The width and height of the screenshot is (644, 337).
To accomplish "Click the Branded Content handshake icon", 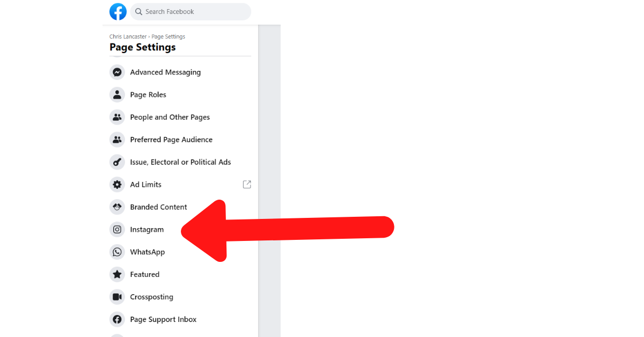I will point(117,207).
